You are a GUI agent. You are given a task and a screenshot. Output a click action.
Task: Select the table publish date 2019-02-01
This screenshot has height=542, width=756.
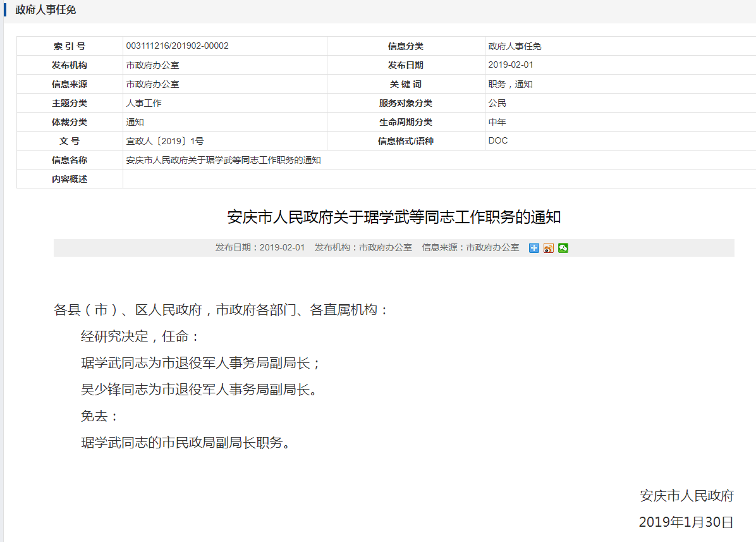(511, 65)
